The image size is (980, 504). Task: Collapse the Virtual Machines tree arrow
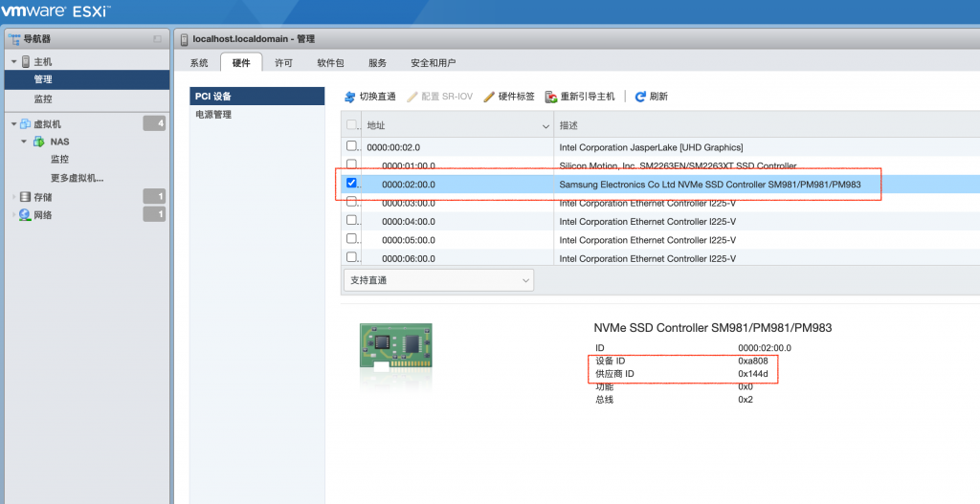[x=13, y=123]
